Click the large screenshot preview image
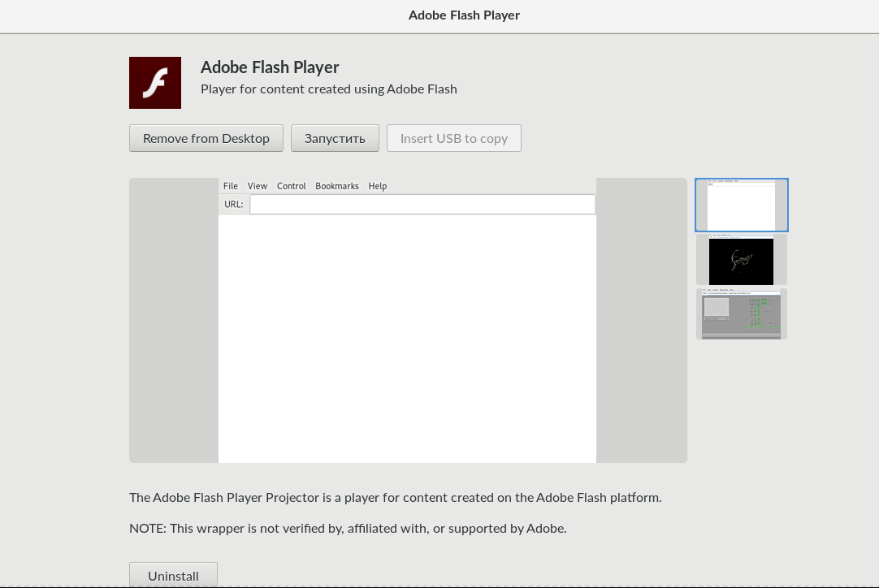The image size is (879, 588). (408, 320)
